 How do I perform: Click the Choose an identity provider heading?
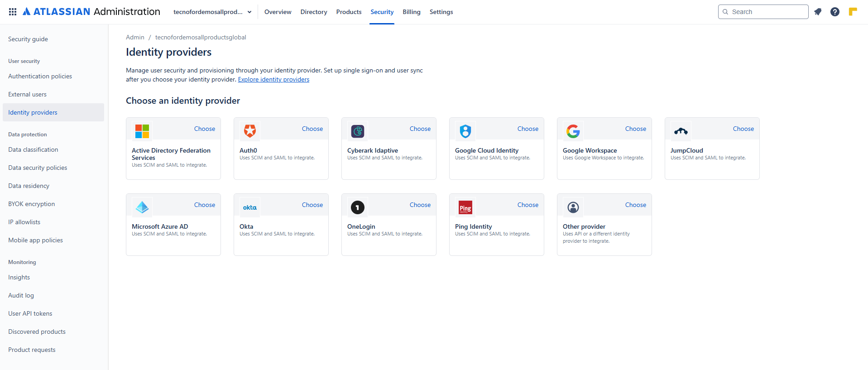pos(183,101)
